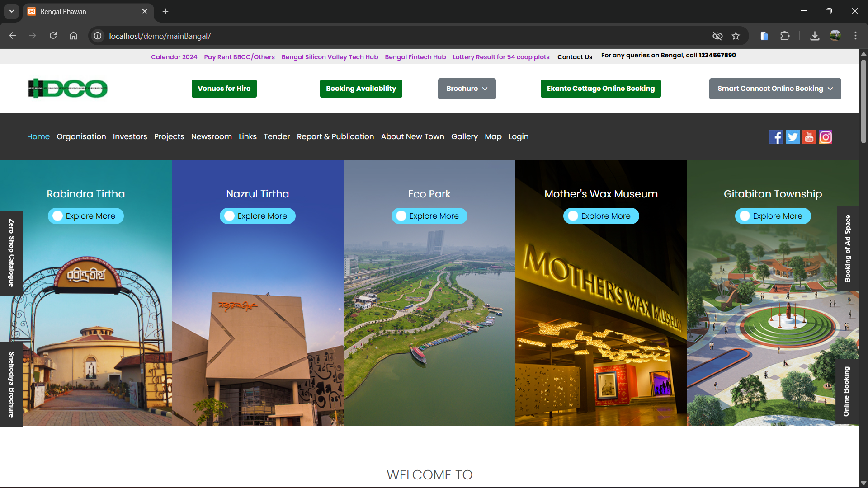
Task: Click Venues for Hire button
Action: [224, 89]
